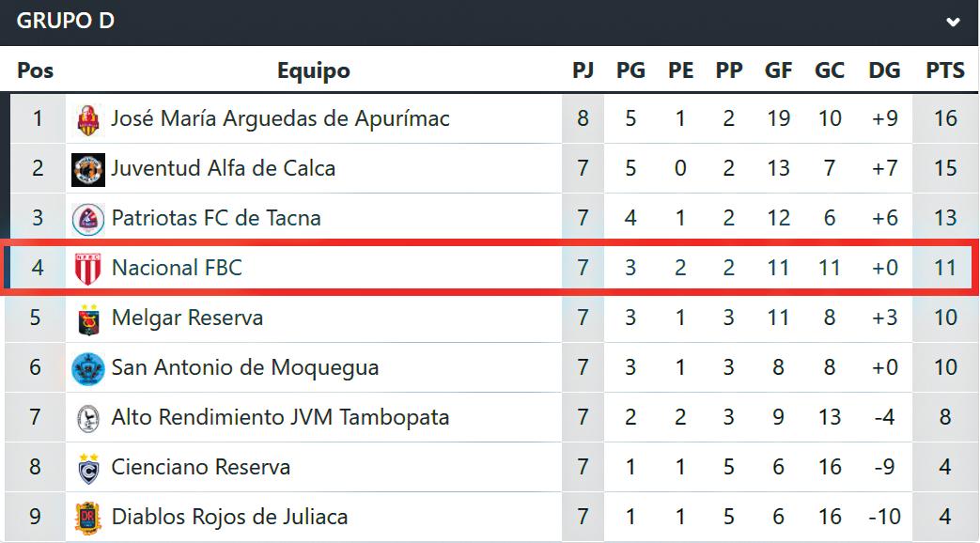Image resolution: width=980 pixels, height=543 pixels.
Task: Click Nacional FBC red-striped shield icon
Action: click(x=88, y=269)
